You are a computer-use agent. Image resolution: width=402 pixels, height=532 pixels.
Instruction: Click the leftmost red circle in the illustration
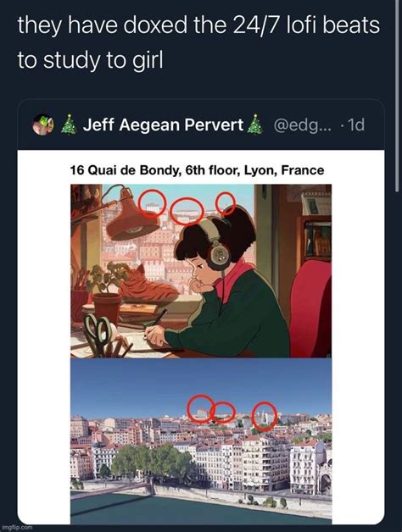153,203
